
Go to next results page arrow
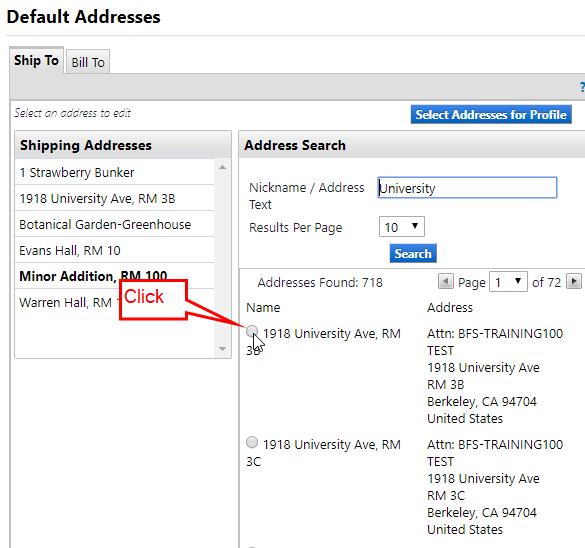574,281
